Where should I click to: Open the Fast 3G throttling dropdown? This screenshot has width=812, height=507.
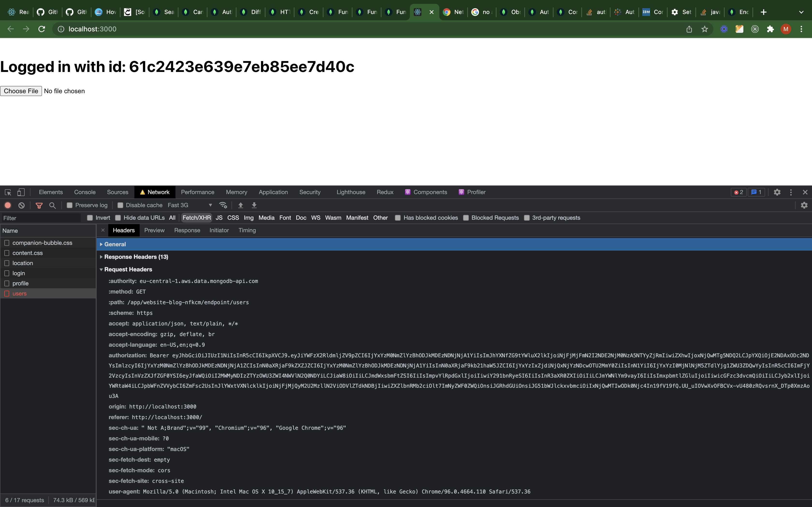pyautogui.click(x=190, y=205)
